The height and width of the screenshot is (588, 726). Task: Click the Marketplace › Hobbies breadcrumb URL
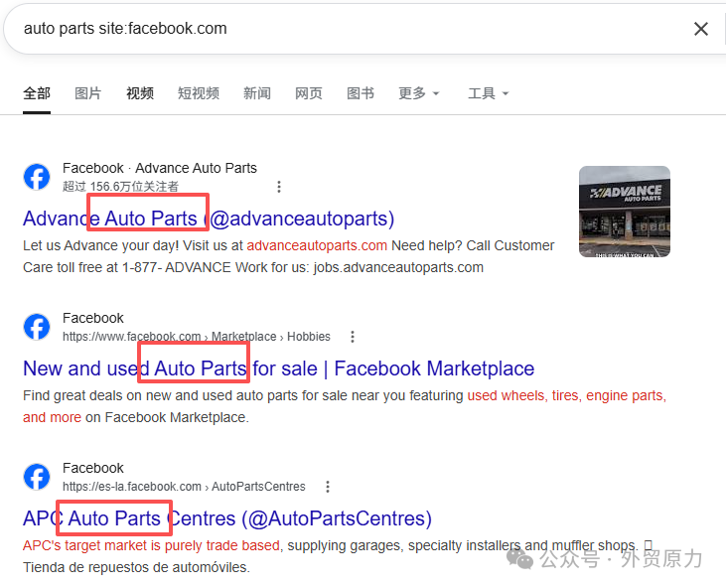pyautogui.click(x=197, y=337)
